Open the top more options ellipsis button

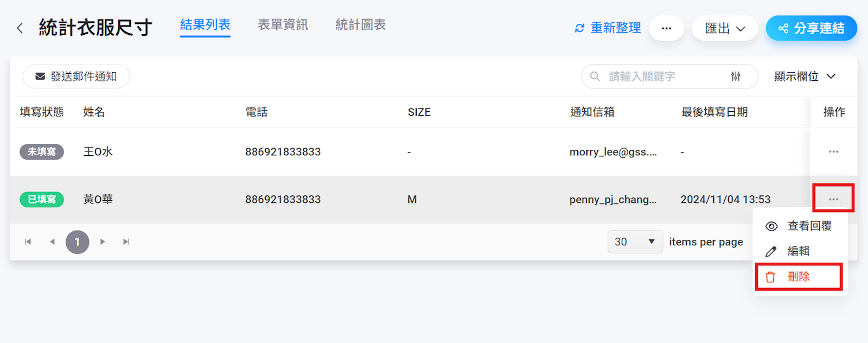pos(666,28)
